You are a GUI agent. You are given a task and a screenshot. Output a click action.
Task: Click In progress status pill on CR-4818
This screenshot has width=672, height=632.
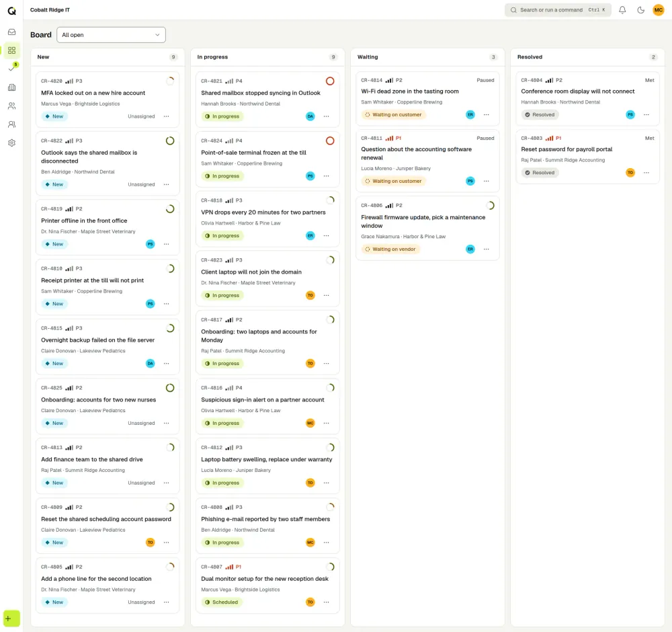pyautogui.click(x=222, y=236)
